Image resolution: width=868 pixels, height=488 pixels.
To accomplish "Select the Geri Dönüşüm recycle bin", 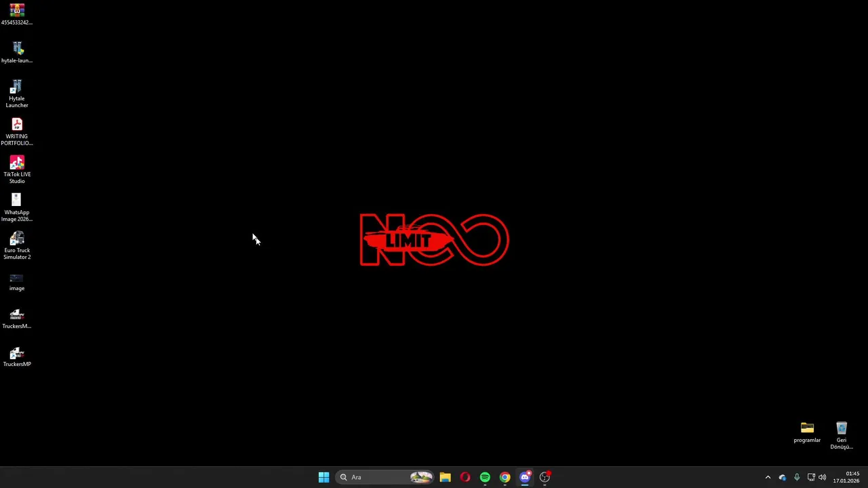I will [x=842, y=435].
